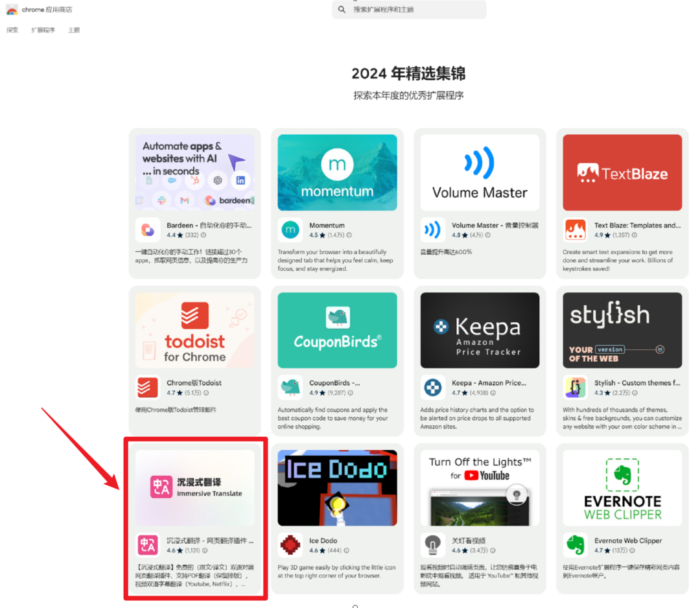The width and height of the screenshot is (700, 608).
Task: Open the todoist for Chrome banner
Action: [194, 331]
